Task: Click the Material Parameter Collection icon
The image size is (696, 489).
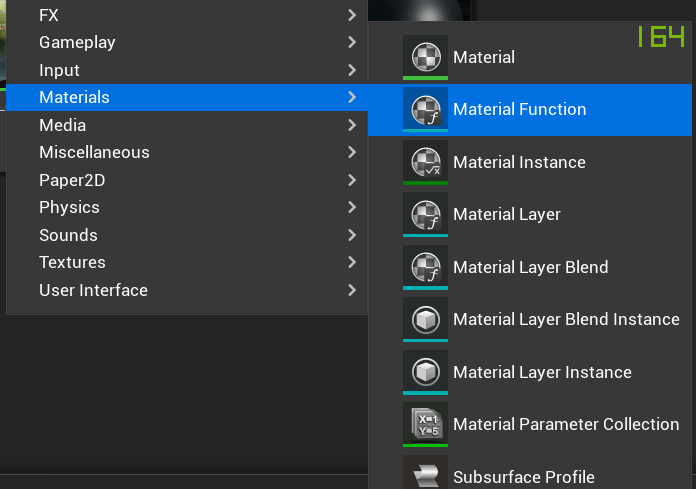Action: [425, 423]
